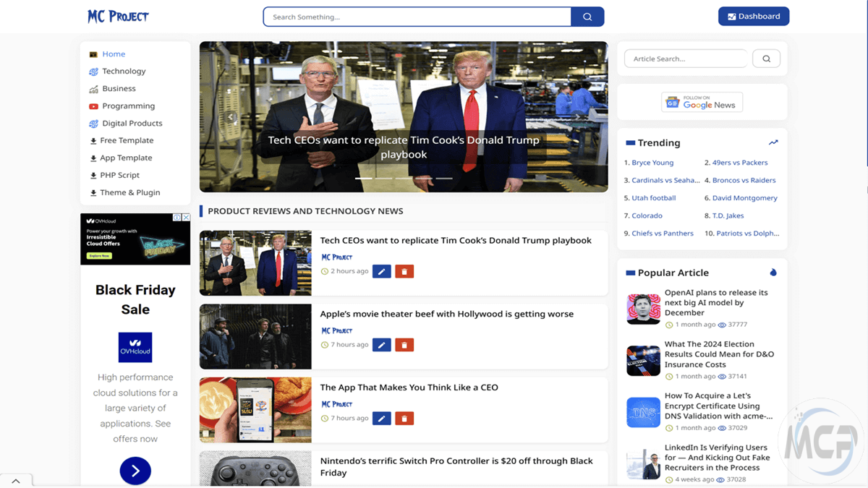
Task: Delete the Tech CEOs article using trash icon
Action: coord(404,271)
